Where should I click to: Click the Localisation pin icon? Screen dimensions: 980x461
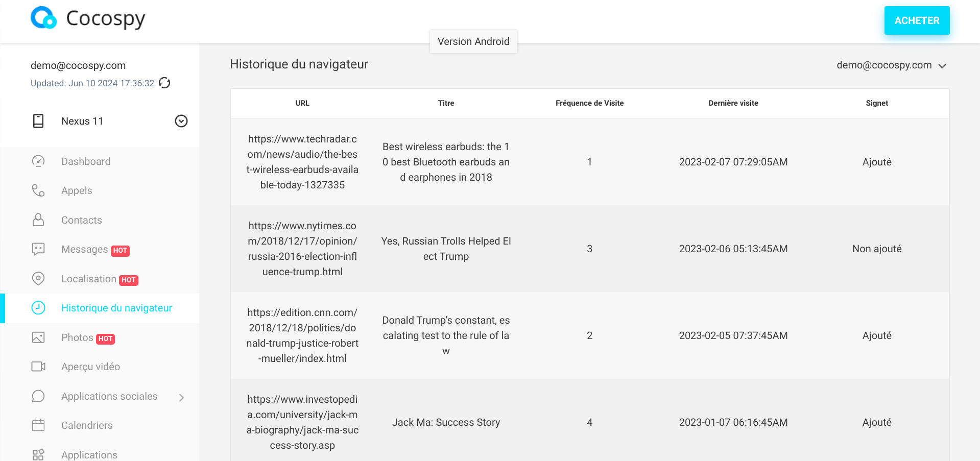(38, 279)
